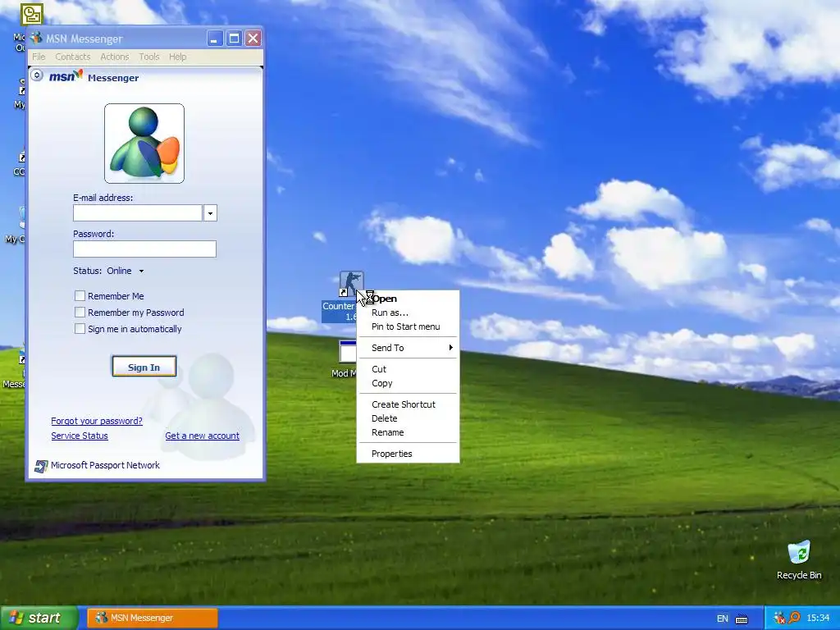840x630 pixels.
Task: Enable the Remember Me checkbox
Action: (80, 295)
